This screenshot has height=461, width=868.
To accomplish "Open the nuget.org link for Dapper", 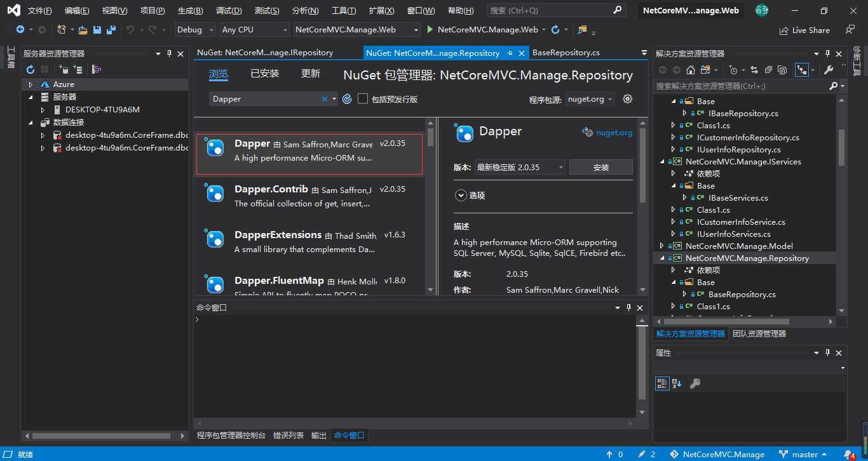I will tap(614, 133).
